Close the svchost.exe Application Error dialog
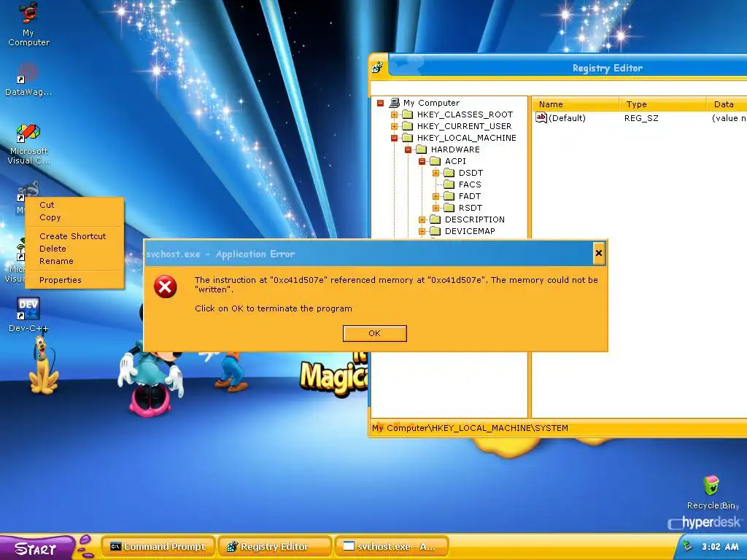The width and height of the screenshot is (747, 560). [599, 253]
